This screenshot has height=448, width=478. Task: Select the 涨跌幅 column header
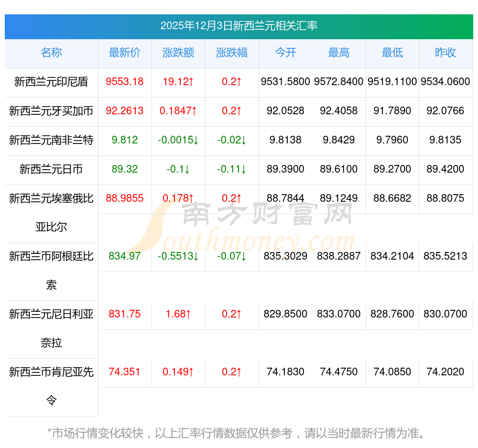232,53
